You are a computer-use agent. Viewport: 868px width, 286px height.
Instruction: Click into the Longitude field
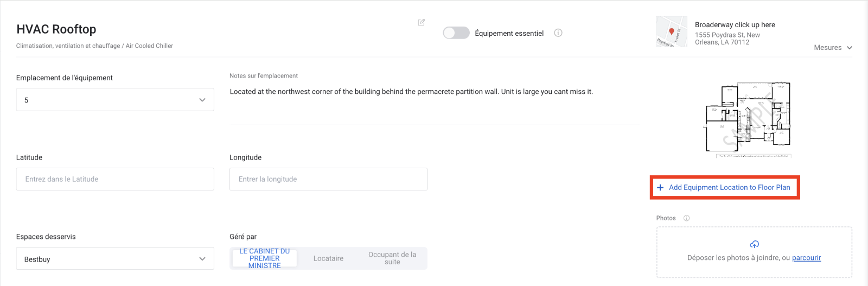pos(328,179)
